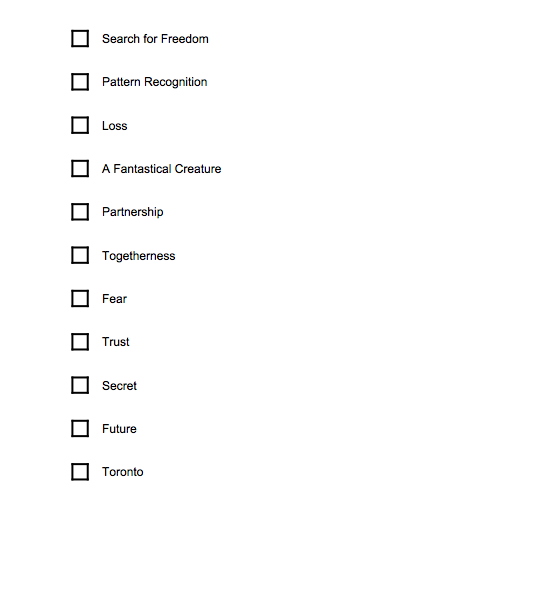This screenshot has width=542, height=608.
Task: Check the Future checkbox
Action: [80, 428]
